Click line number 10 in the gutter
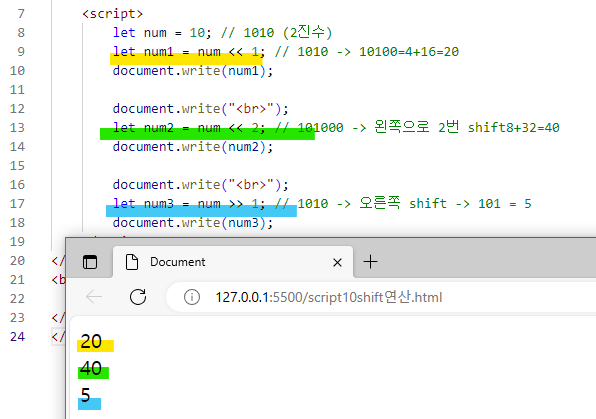The width and height of the screenshot is (596, 419). (17, 71)
